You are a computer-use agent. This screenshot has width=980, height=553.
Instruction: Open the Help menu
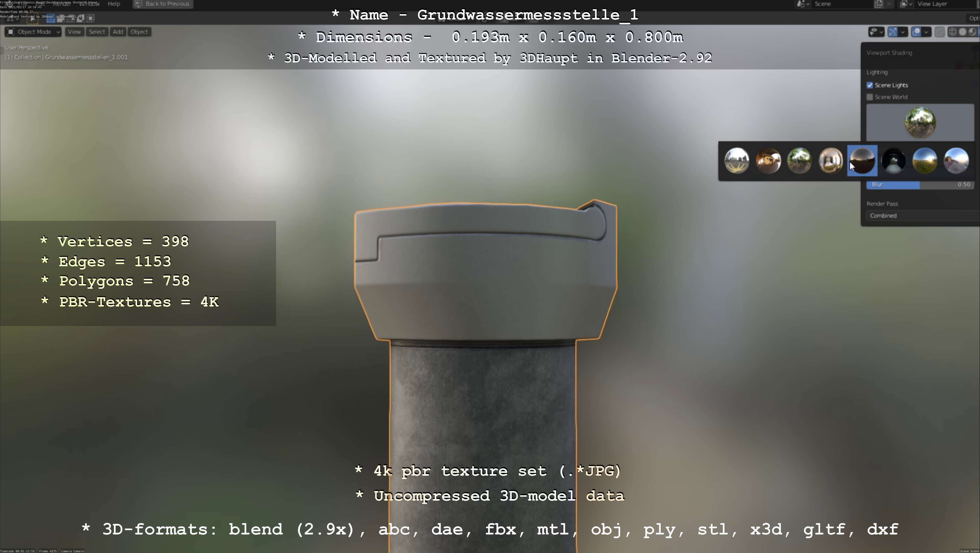[114, 4]
